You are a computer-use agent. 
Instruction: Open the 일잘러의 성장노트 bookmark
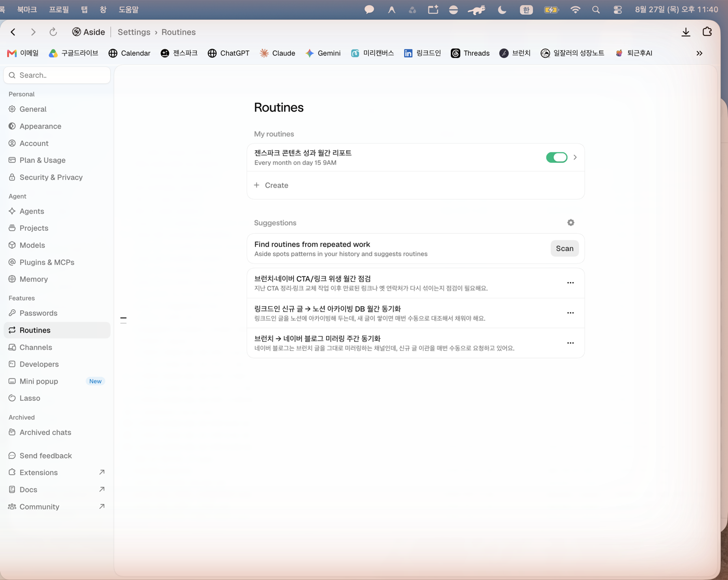click(x=573, y=53)
